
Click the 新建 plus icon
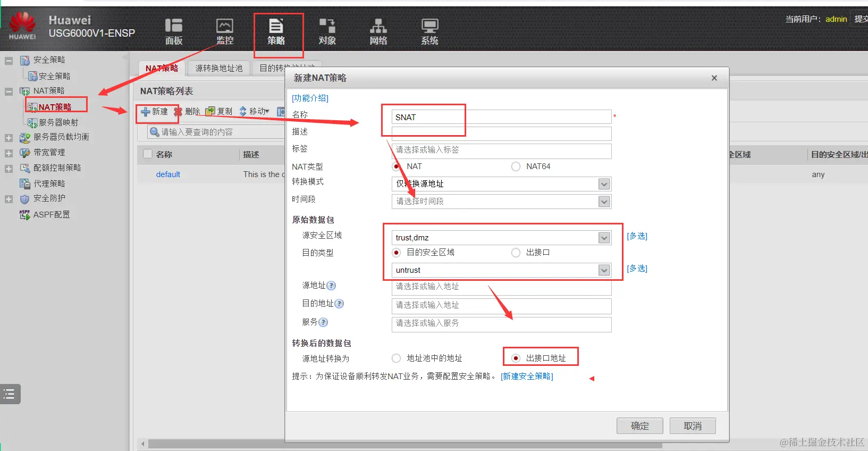[146, 112]
